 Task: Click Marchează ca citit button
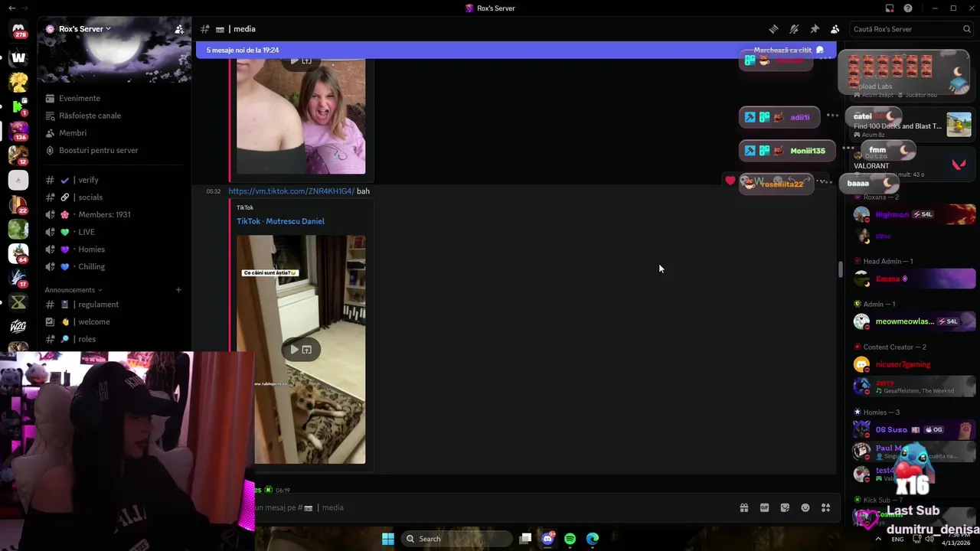click(x=789, y=50)
